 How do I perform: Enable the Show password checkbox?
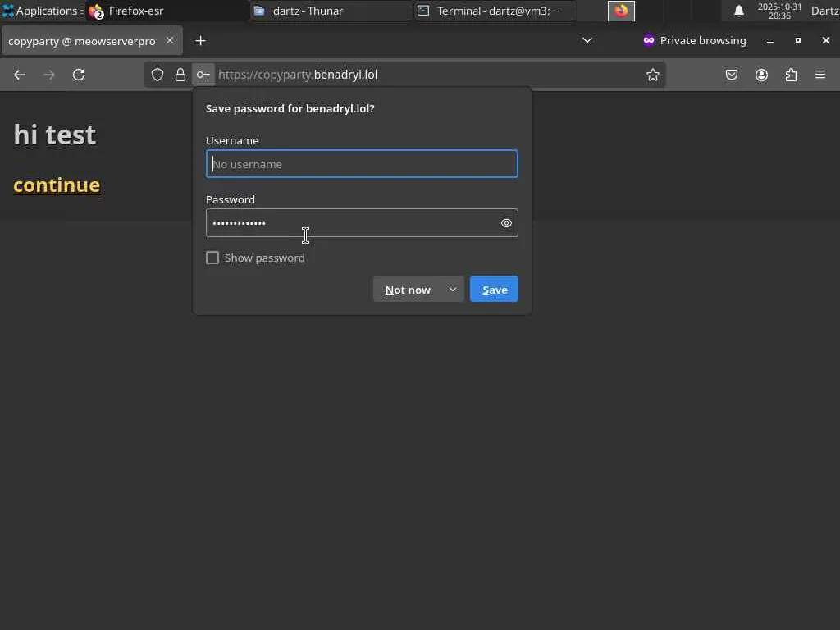coord(212,258)
